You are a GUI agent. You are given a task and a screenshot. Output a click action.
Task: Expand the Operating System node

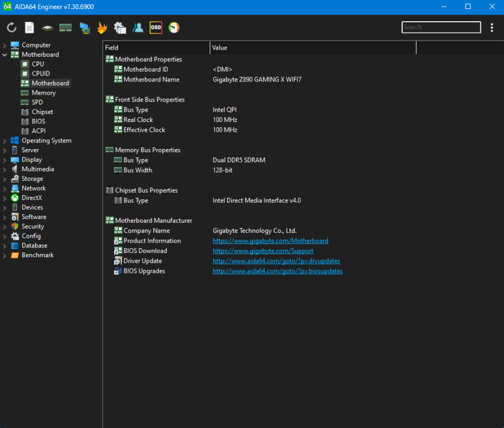tap(4, 141)
